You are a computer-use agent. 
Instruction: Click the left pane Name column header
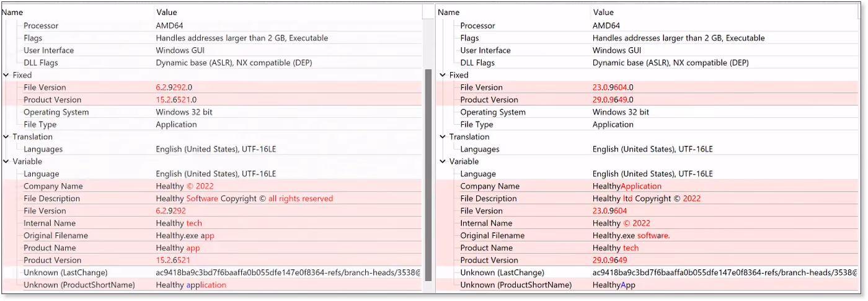click(x=77, y=12)
